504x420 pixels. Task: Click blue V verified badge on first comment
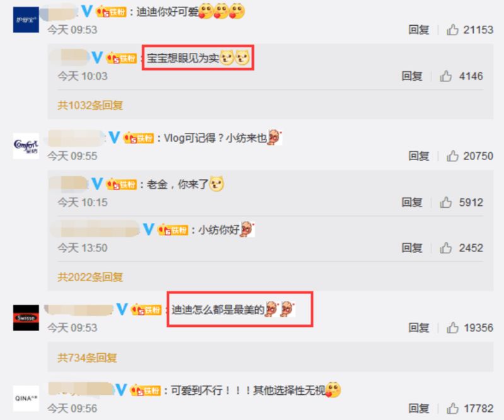[x=87, y=11]
